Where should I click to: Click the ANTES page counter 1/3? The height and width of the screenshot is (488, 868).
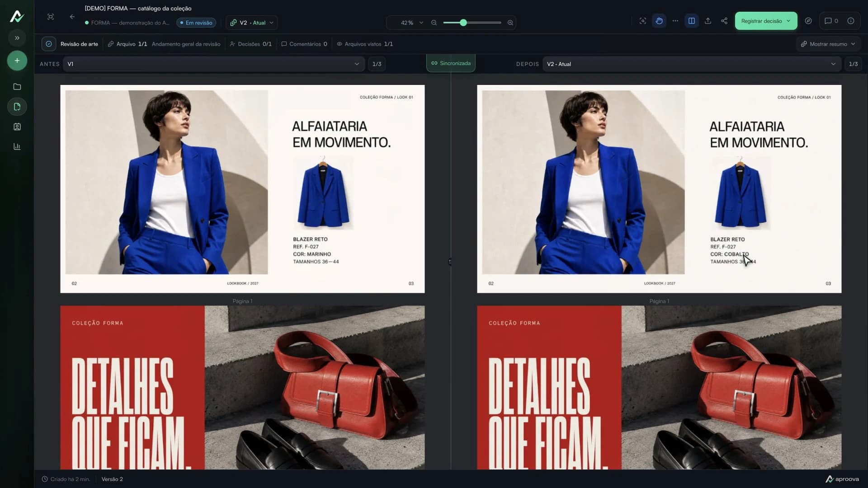click(377, 64)
